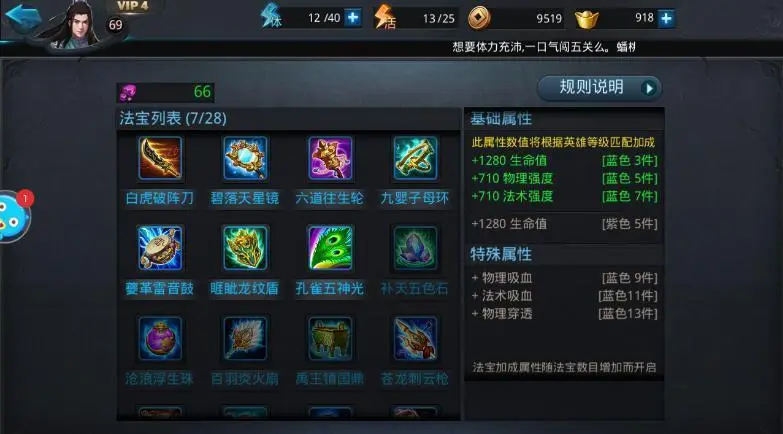The width and height of the screenshot is (783, 434).
Task: Tap the locked 沧浪浮生珠 treasure
Action: click(160, 338)
